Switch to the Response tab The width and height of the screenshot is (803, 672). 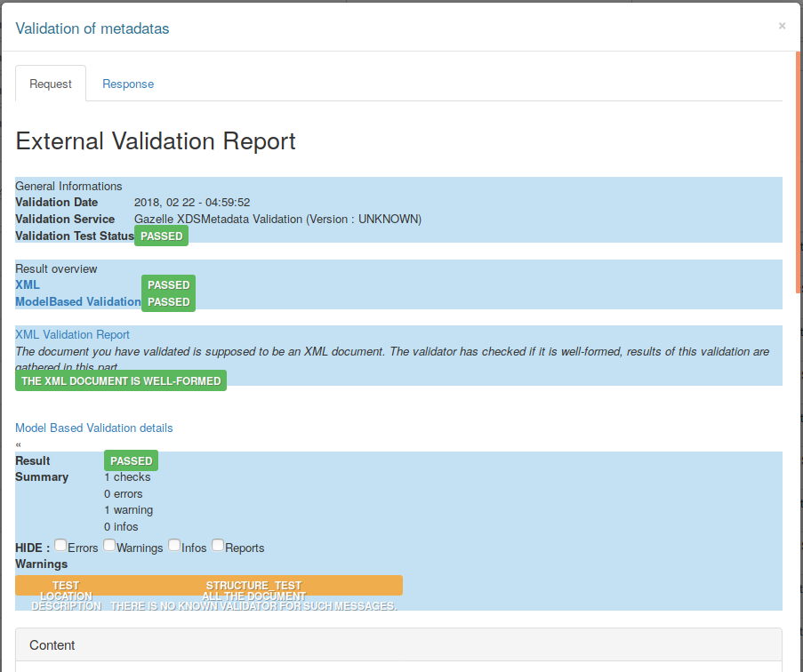pos(128,84)
